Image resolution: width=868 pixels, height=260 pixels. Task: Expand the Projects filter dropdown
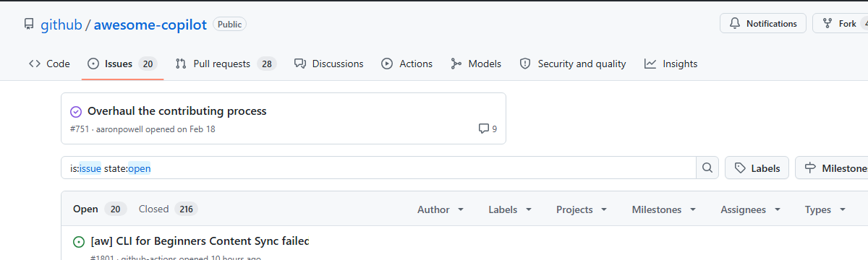pyautogui.click(x=581, y=209)
